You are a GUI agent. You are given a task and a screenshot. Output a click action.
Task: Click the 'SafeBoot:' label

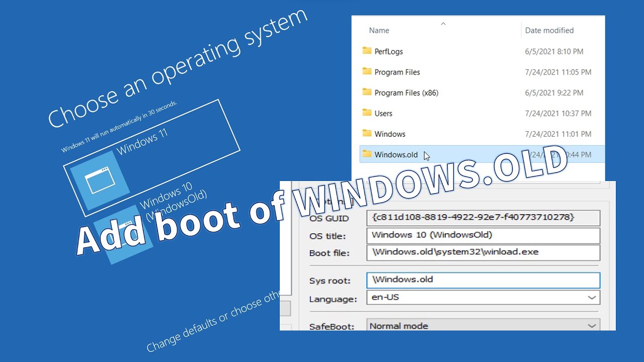click(x=332, y=326)
